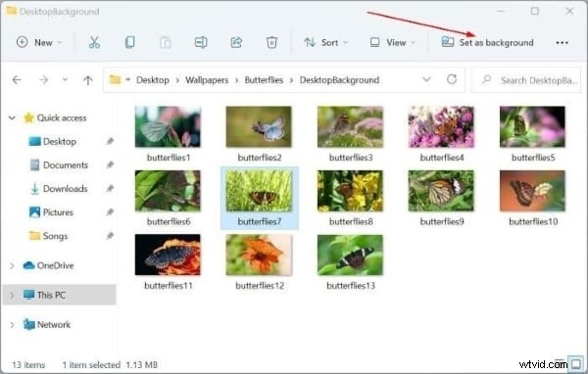Collapse the Quick access tree
The height and width of the screenshot is (374, 588).
(x=12, y=117)
